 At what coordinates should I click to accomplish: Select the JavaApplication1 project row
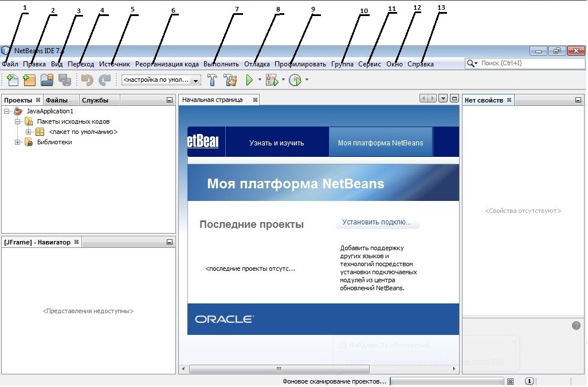click(x=50, y=111)
